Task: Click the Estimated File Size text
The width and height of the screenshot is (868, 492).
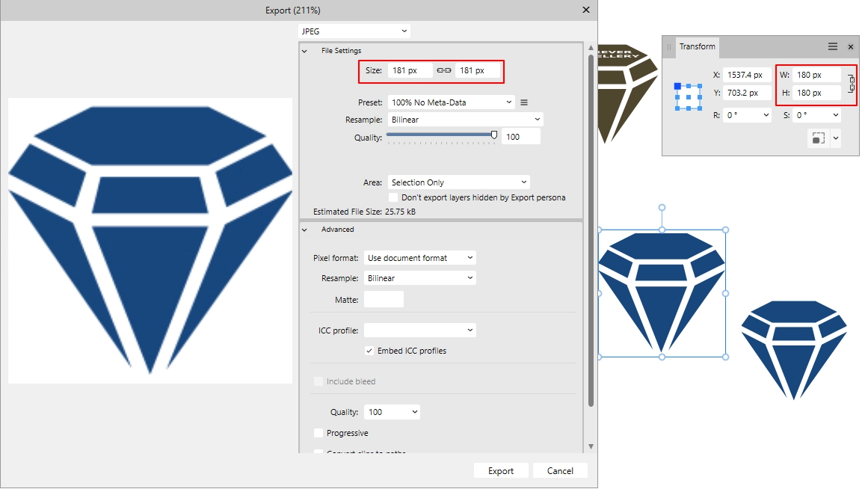Action: coord(364,212)
